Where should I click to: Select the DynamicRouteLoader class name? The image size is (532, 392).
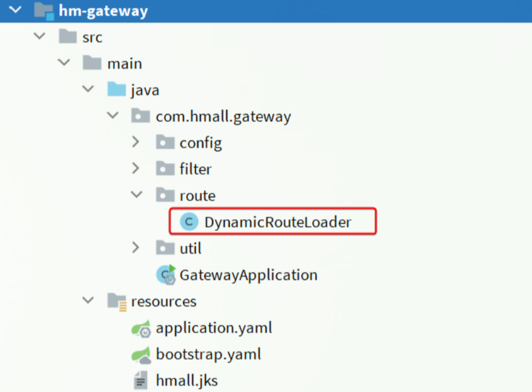pyautogui.click(x=278, y=222)
